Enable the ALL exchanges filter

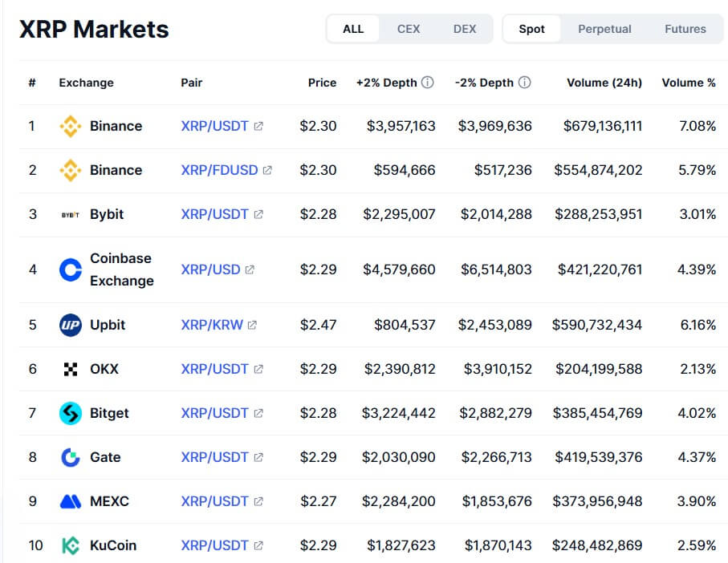(353, 28)
